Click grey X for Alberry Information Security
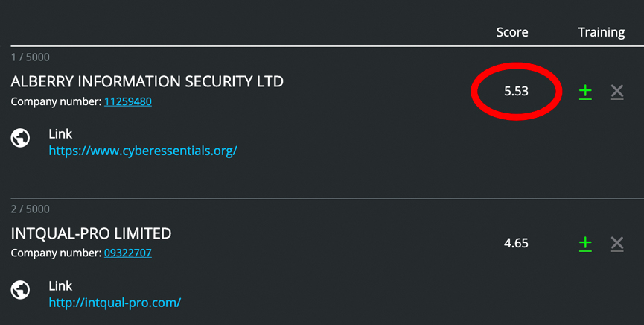644x325 pixels. [617, 92]
